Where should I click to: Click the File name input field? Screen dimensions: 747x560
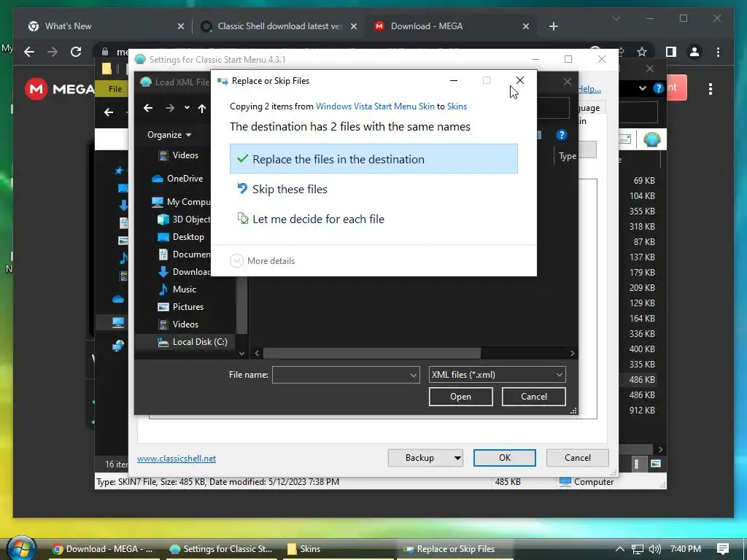click(x=340, y=375)
